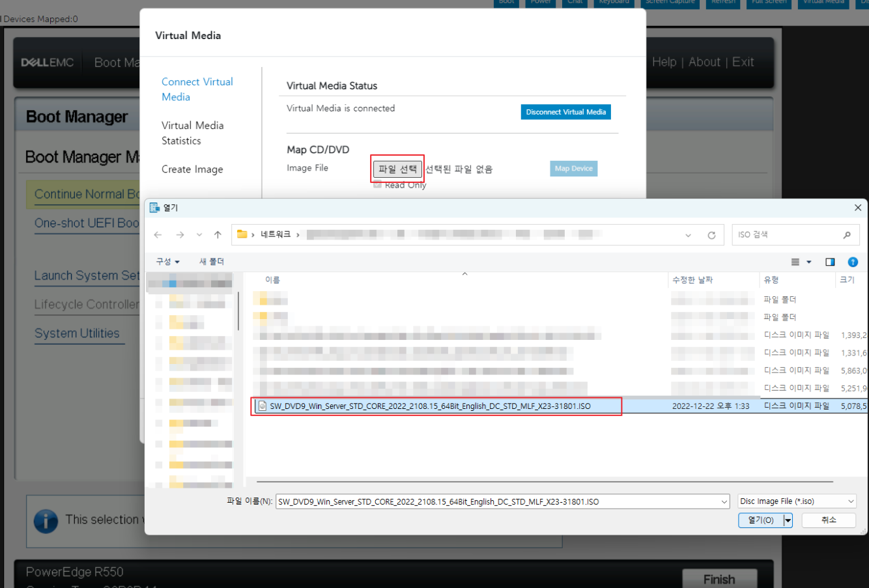
Task: Sort by the 크기 column header
Action: [847, 280]
